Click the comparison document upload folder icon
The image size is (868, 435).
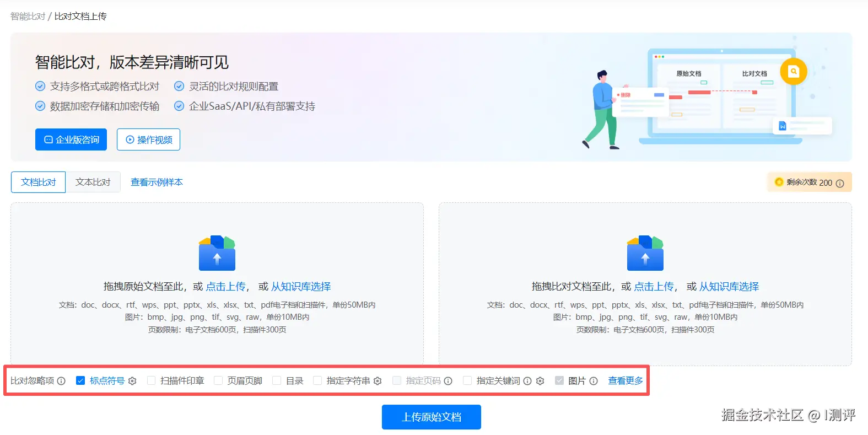tap(645, 253)
